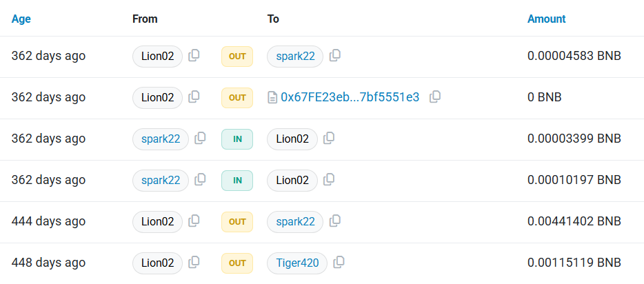Viewport: 644px width, 284px height.
Task: Copy spark22 sender address for 0.00003399 BNB
Action: point(200,139)
